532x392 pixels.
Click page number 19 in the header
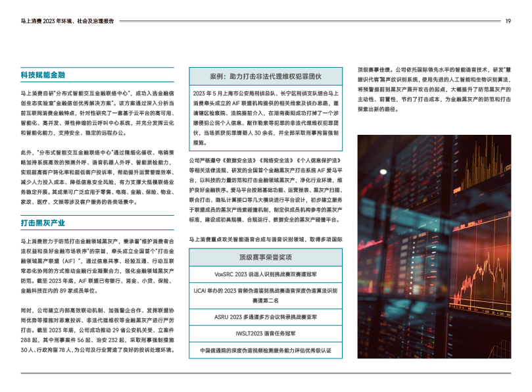pyautogui.click(x=508, y=21)
